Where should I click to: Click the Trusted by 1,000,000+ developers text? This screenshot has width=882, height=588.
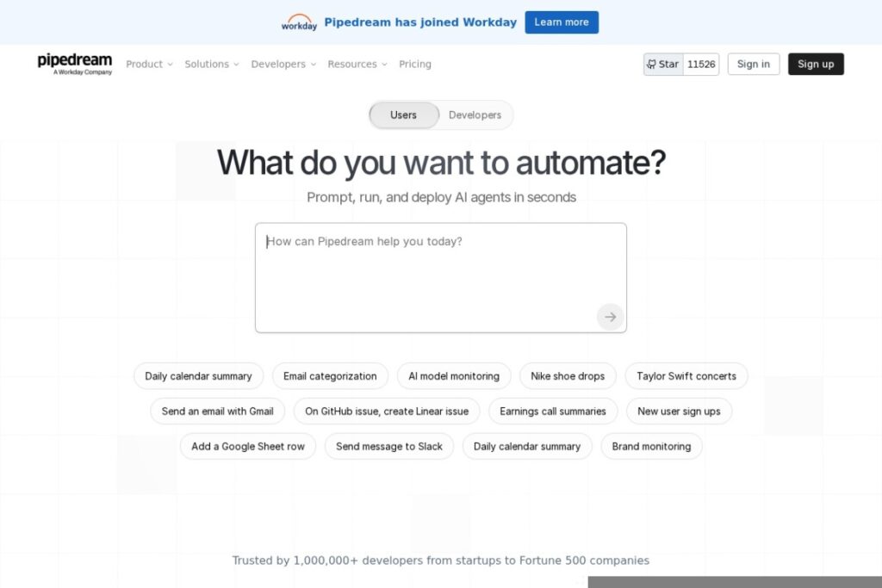(441, 560)
